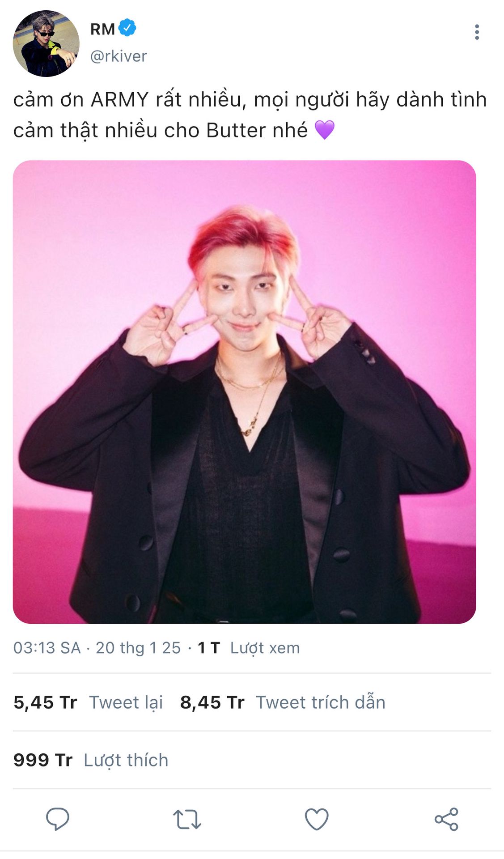The width and height of the screenshot is (504, 859).
Task: Click the RM display name
Action: click(102, 29)
